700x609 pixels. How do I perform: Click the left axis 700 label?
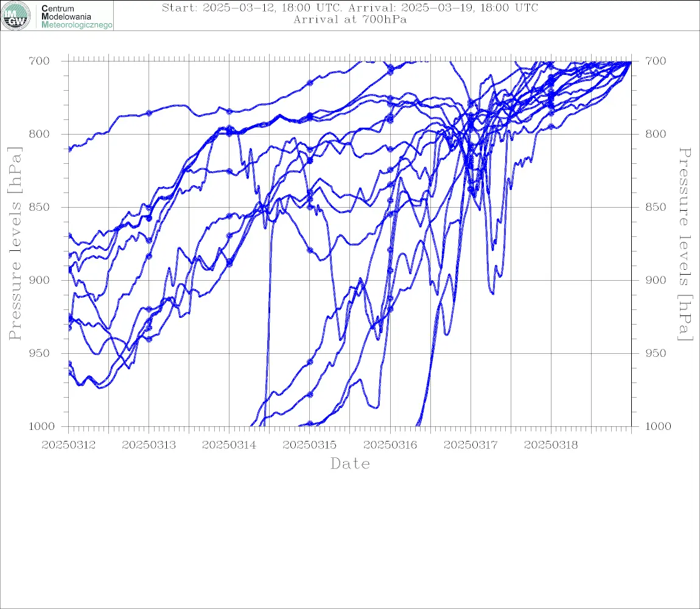[x=40, y=61]
